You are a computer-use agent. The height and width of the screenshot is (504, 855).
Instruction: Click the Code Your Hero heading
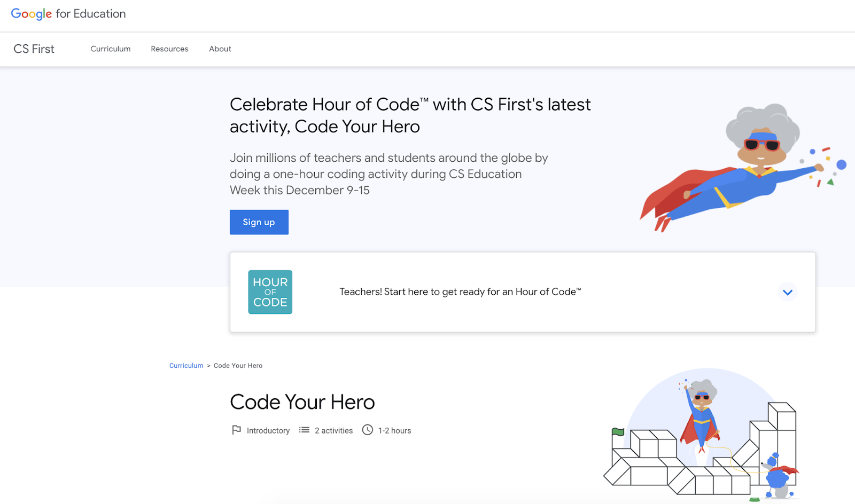[302, 401]
